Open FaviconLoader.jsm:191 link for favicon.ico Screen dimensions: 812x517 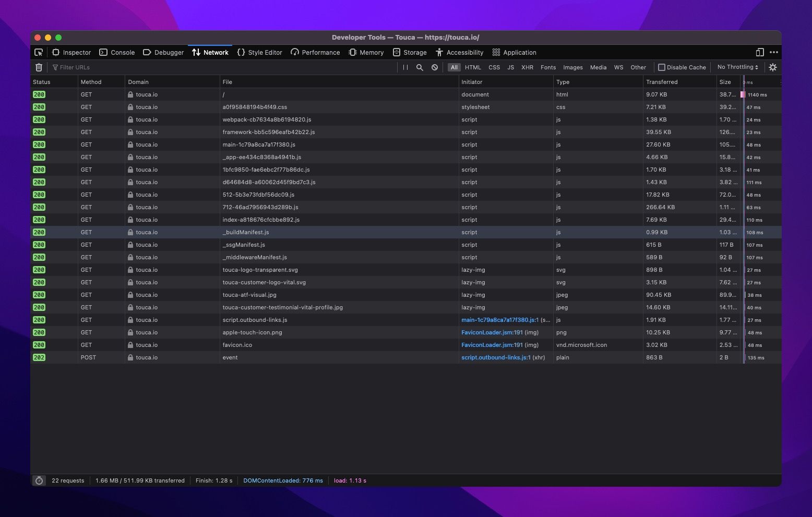point(492,345)
